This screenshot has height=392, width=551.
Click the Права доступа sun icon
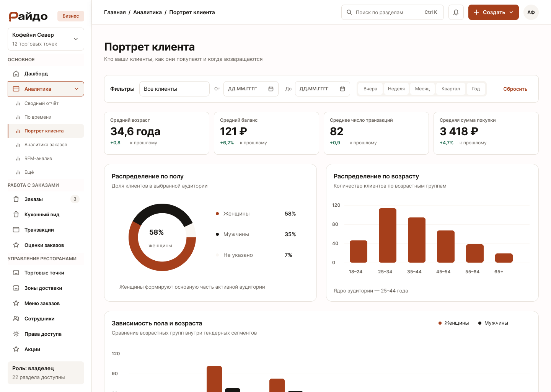coord(16,334)
